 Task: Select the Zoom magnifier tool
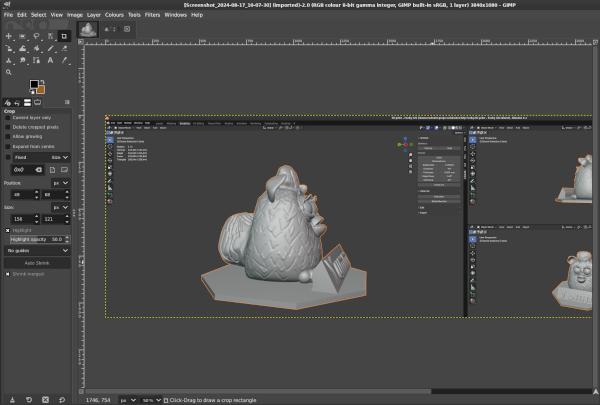click(x=8, y=72)
